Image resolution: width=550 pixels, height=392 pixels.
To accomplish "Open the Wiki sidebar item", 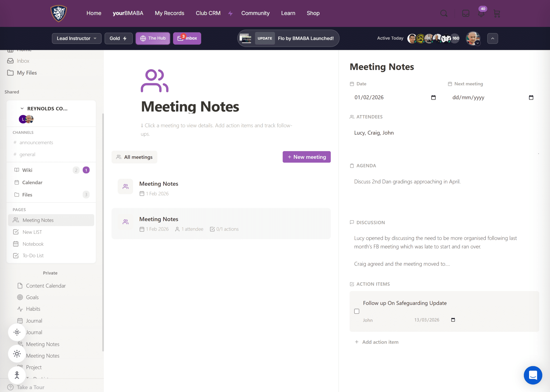I will [27, 170].
